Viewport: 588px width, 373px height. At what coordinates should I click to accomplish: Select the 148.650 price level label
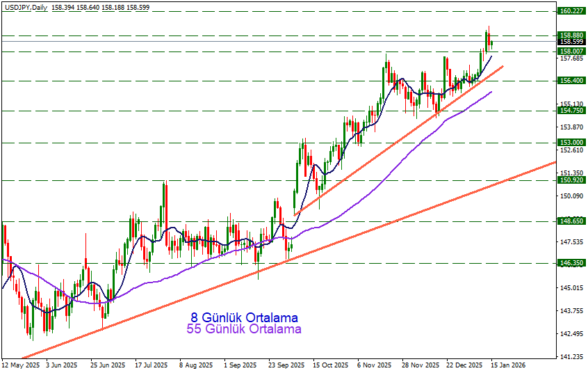point(571,221)
